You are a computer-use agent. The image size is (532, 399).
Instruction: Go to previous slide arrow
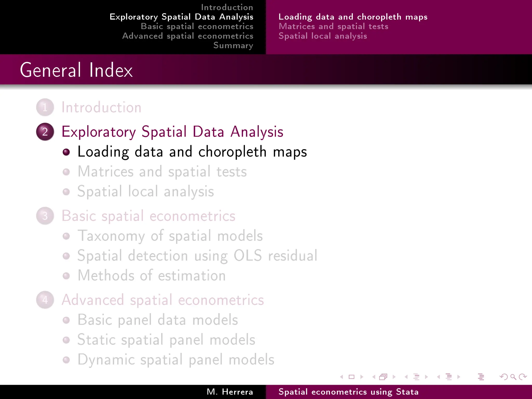pos(342,377)
